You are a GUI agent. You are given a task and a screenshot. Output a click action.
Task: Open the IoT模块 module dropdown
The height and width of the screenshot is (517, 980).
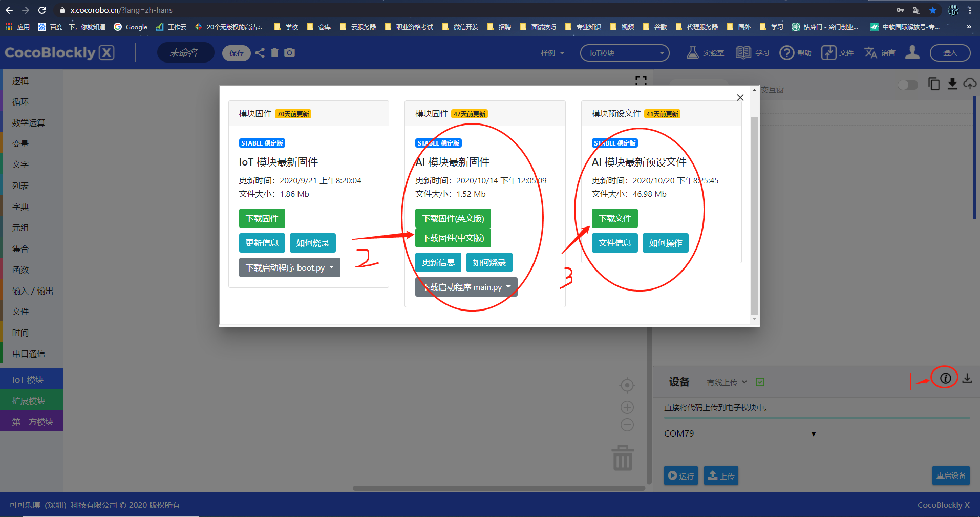[625, 53]
